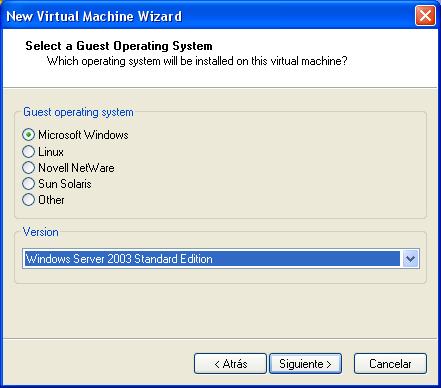
Task: Close the New Virtual Machine Wizard window
Action: click(425, 16)
